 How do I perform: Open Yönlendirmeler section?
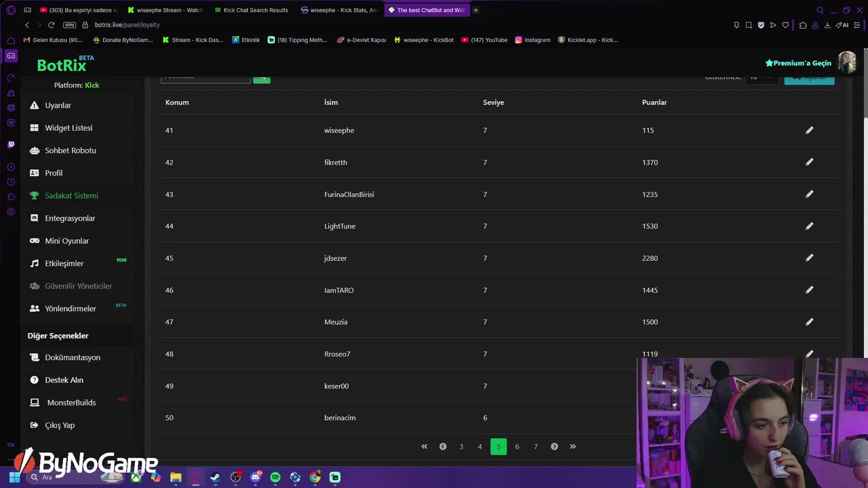(x=70, y=308)
